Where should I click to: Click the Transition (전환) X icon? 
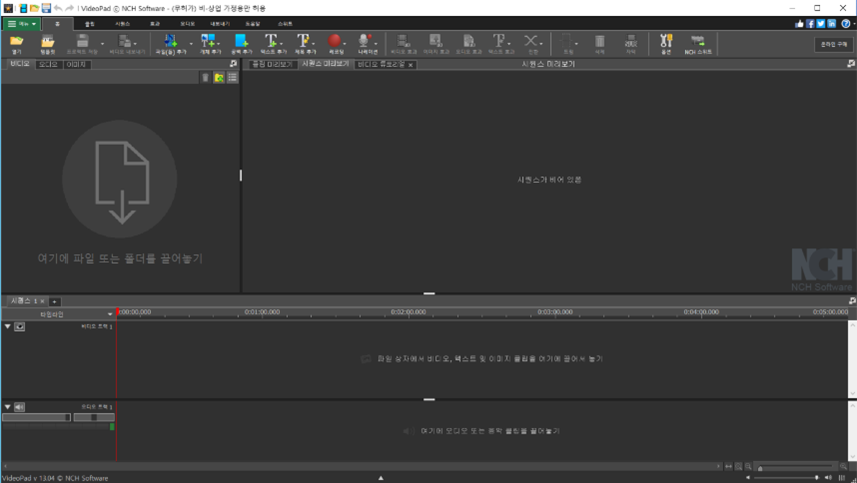pyautogui.click(x=530, y=41)
